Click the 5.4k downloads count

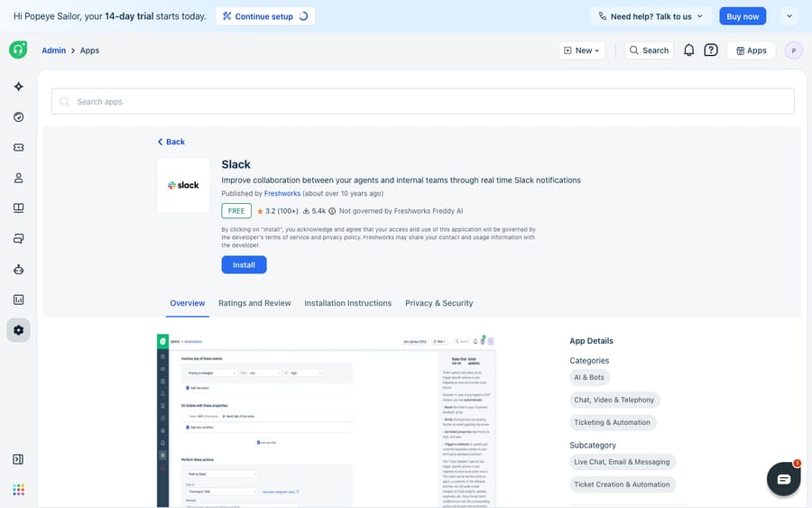pyautogui.click(x=314, y=211)
